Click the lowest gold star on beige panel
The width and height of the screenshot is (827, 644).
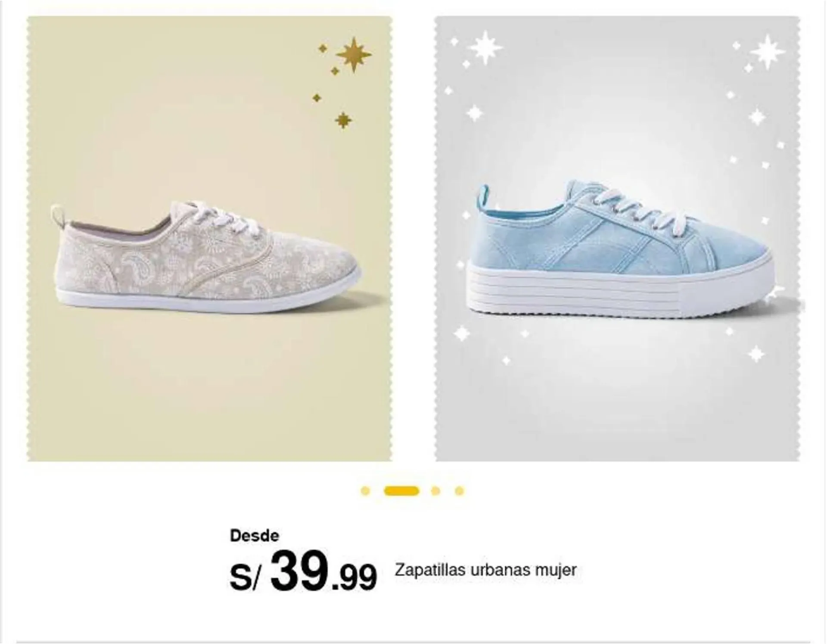(343, 120)
